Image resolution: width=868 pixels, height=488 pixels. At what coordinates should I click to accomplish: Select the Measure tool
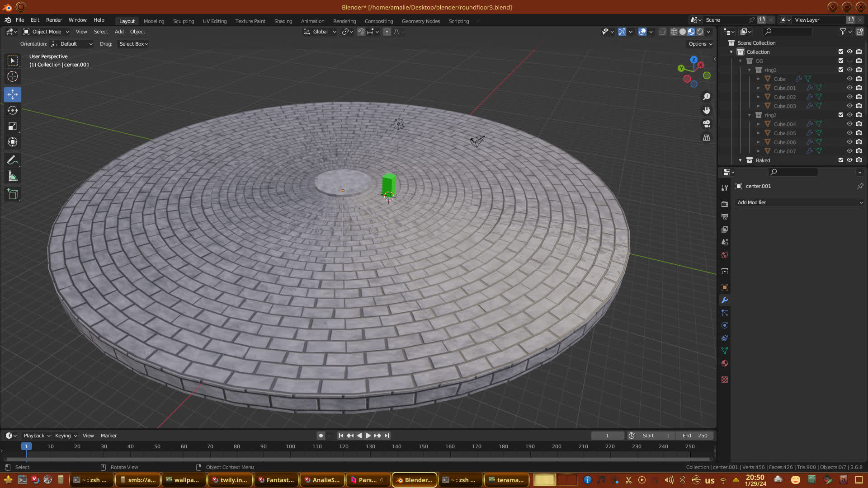coord(13,177)
